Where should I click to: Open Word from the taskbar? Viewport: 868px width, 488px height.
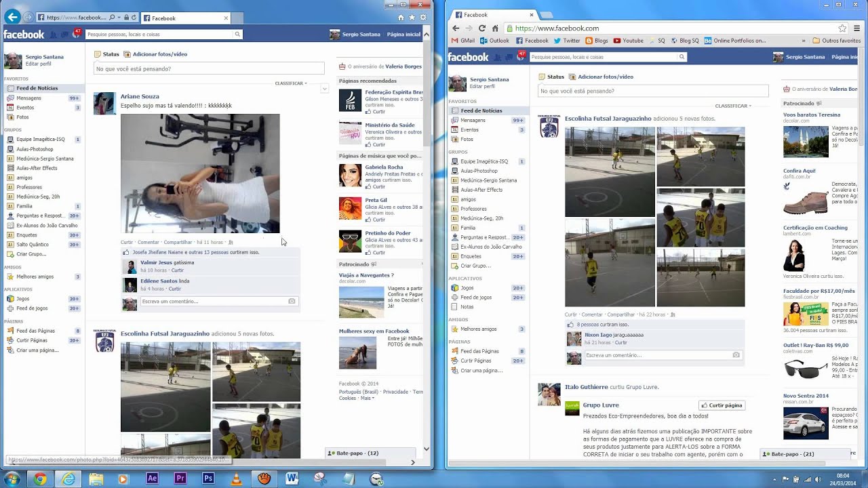292,479
